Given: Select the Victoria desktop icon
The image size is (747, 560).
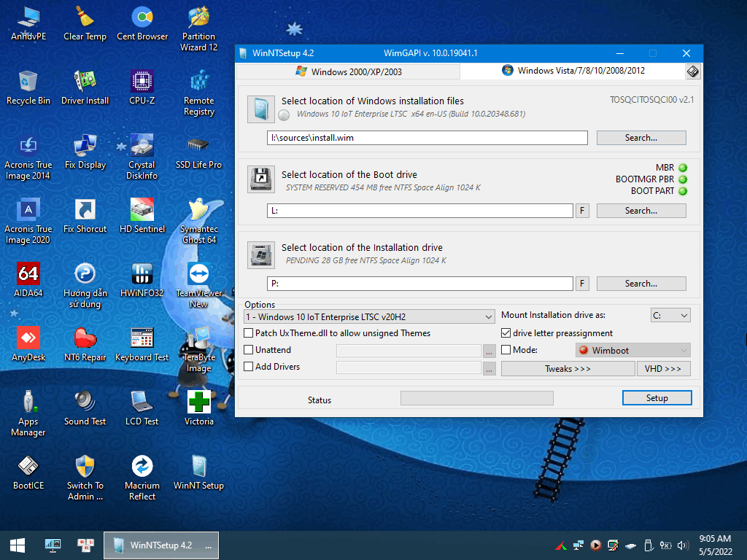Looking at the screenshot, I should coord(198,408).
